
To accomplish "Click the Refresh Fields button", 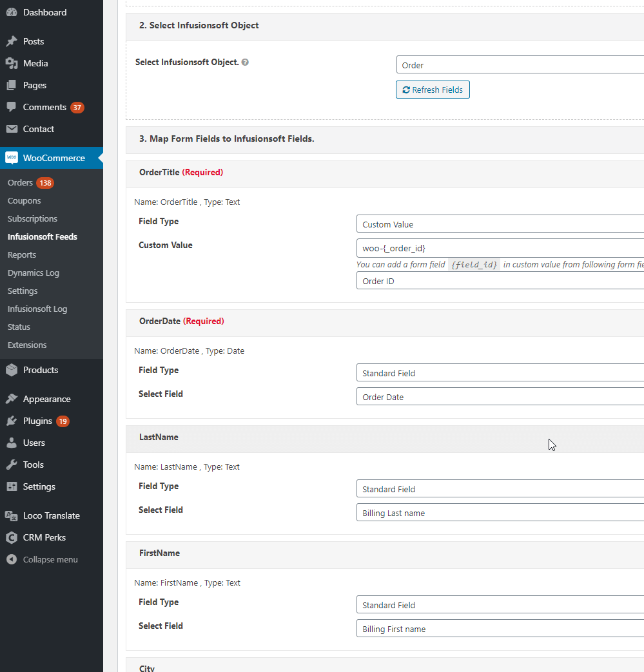I will (x=433, y=90).
